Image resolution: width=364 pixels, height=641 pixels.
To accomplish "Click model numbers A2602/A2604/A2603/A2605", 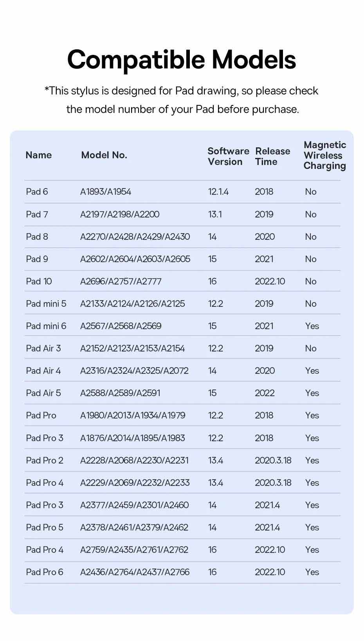I will pyautogui.click(x=135, y=259).
